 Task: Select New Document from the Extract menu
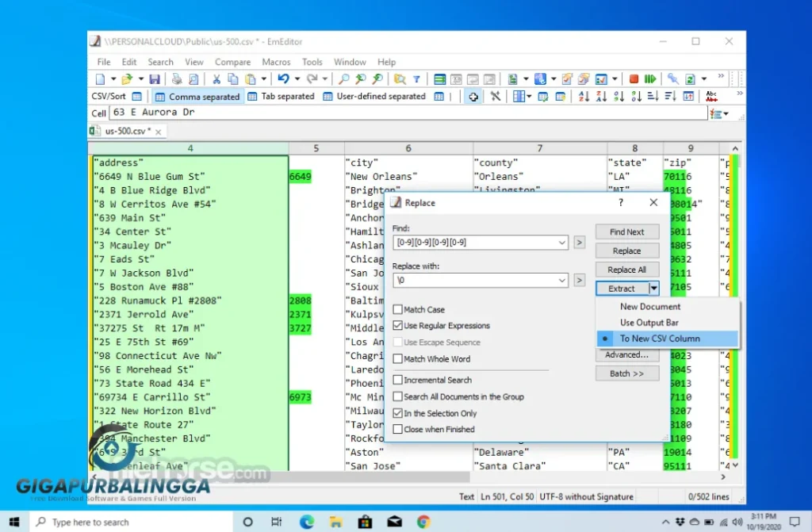coord(649,306)
